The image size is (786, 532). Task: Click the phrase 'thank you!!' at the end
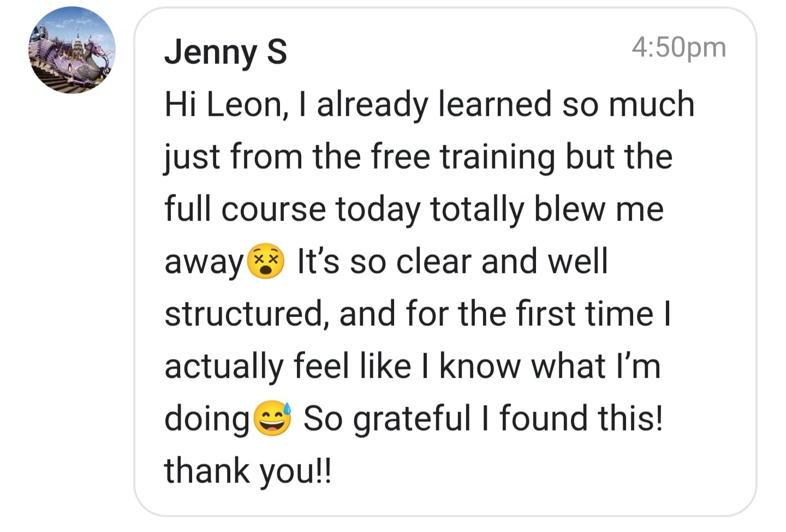[x=248, y=471]
